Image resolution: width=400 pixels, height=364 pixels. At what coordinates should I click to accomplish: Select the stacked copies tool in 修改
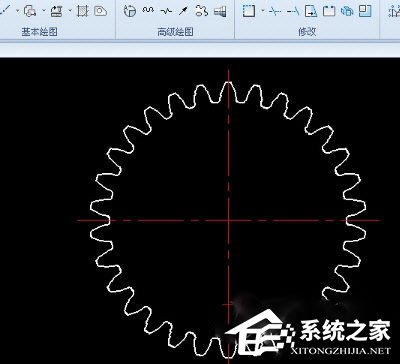point(347,11)
